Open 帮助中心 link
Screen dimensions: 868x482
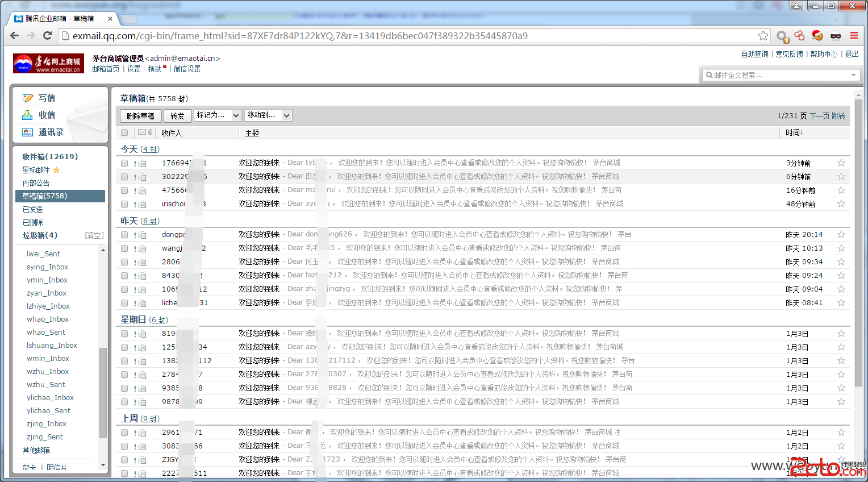824,54
